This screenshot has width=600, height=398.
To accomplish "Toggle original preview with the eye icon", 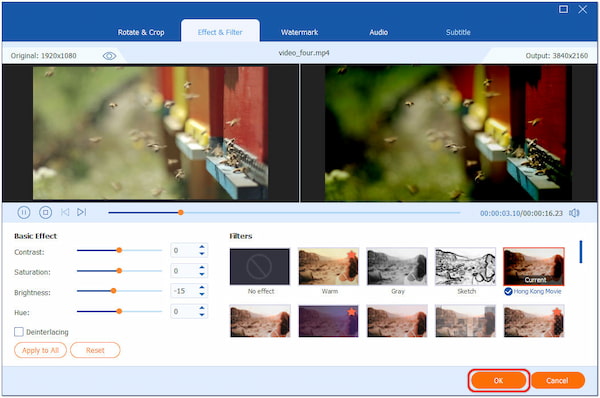I will 109,56.
